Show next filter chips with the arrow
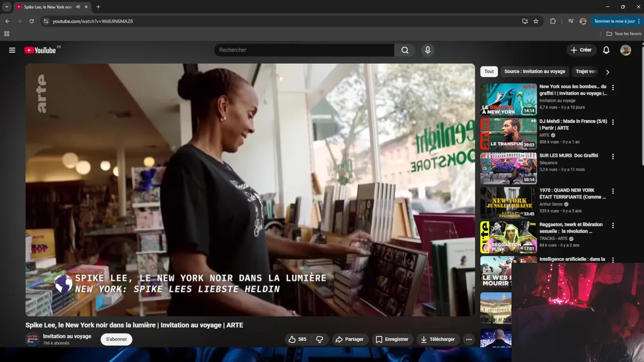The height and width of the screenshot is (362, 644). 607,72
